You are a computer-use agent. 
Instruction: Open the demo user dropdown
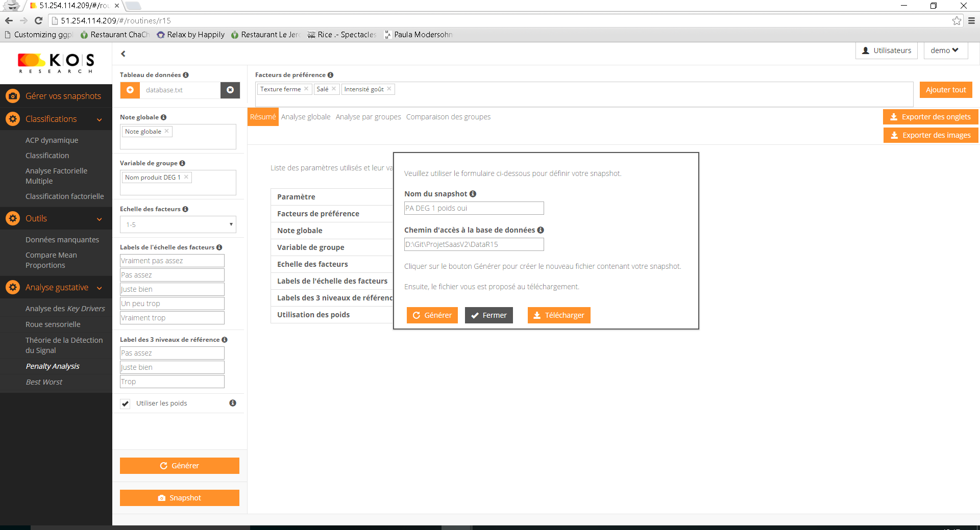click(x=945, y=51)
